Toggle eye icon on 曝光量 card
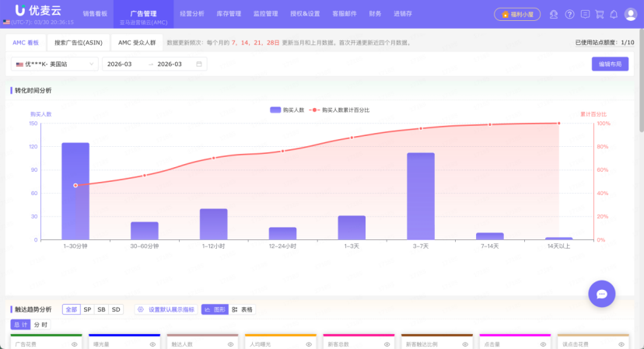644x349 pixels. tap(152, 344)
